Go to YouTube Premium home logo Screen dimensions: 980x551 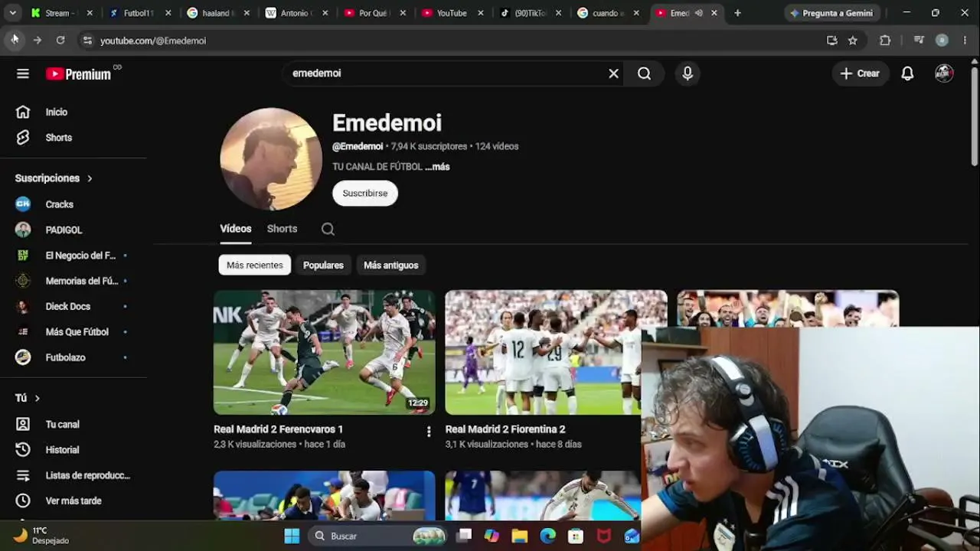[78, 73]
